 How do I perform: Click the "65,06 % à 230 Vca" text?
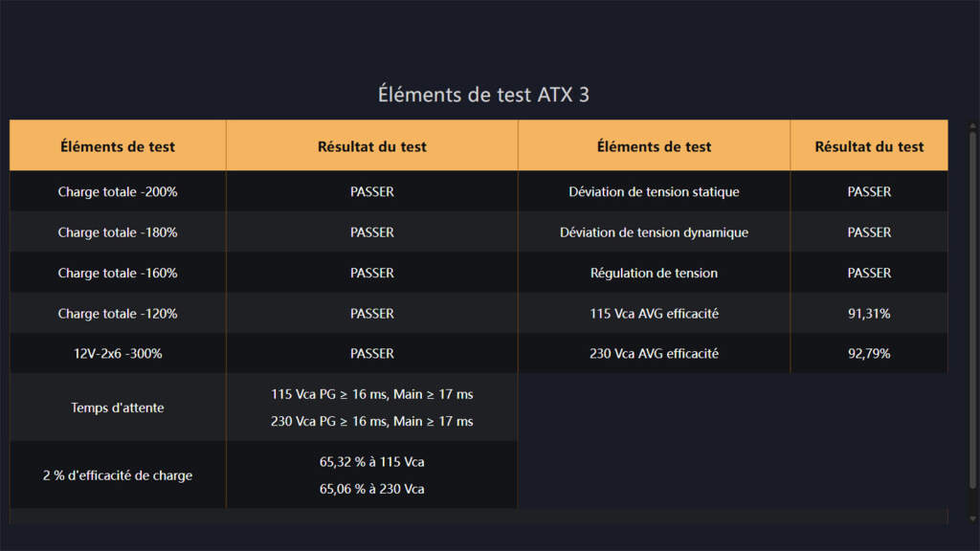click(372, 489)
